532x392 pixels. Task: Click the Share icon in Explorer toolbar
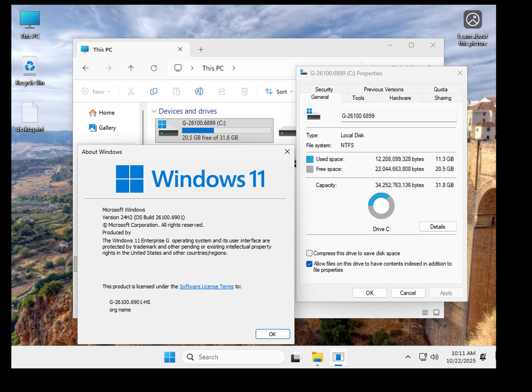click(x=222, y=91)
